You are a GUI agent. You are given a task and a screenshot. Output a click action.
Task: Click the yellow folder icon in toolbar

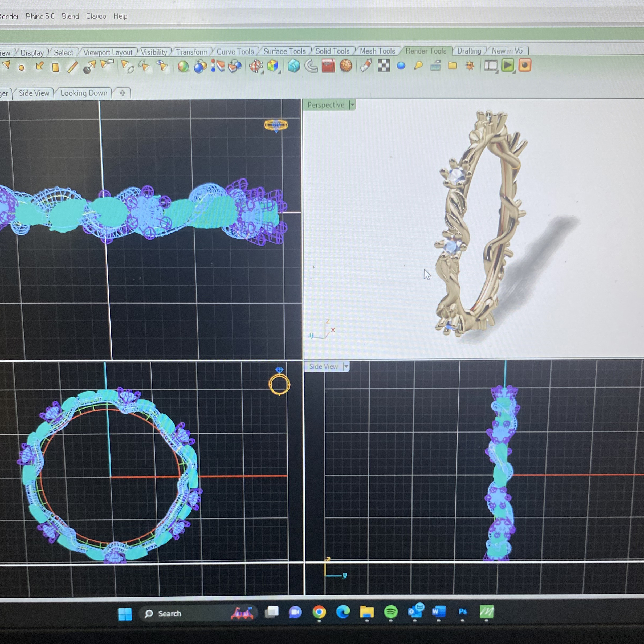click(x=452, y=65)
